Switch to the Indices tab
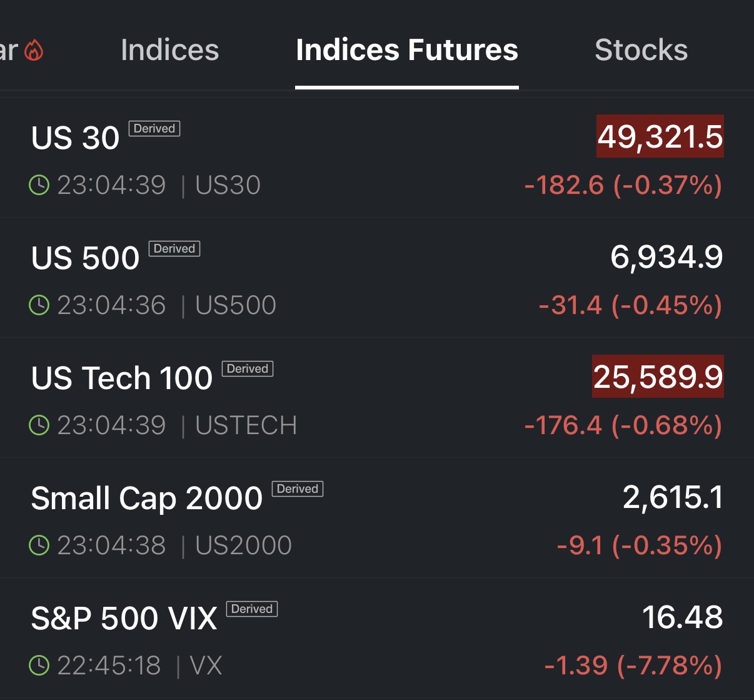754x700 pixels. [x=169, y=50]
